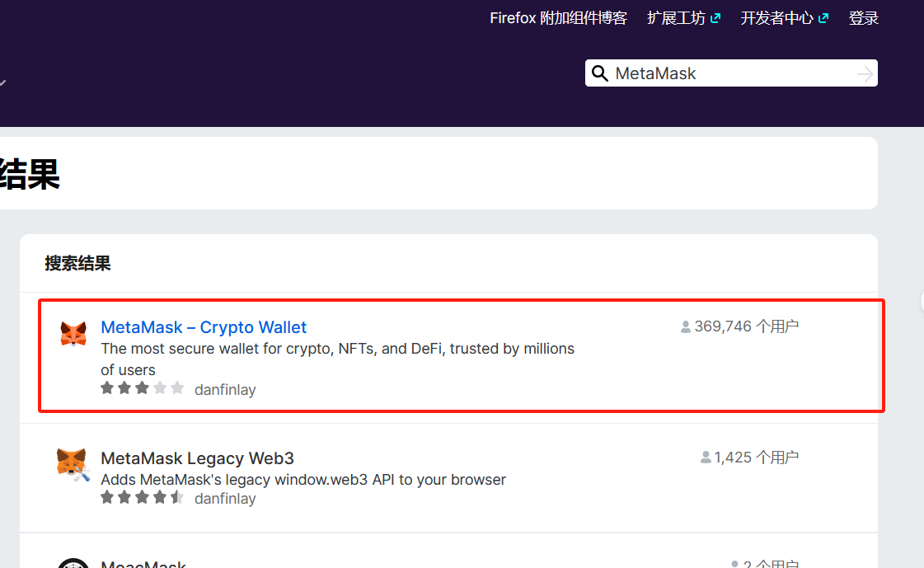Click the search magnifier icon
The height and width of the screenshot is (568, 924).
click(599, 73)
